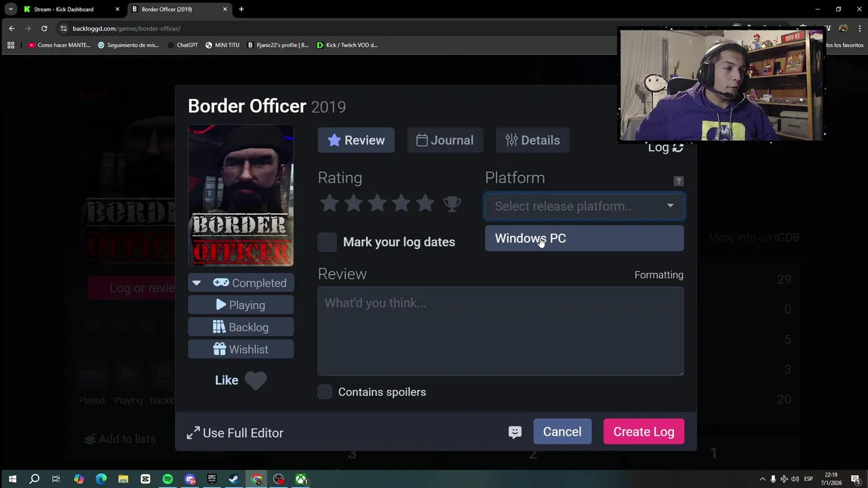
Task: Click the trophy mastered icon
Action: 452,203
